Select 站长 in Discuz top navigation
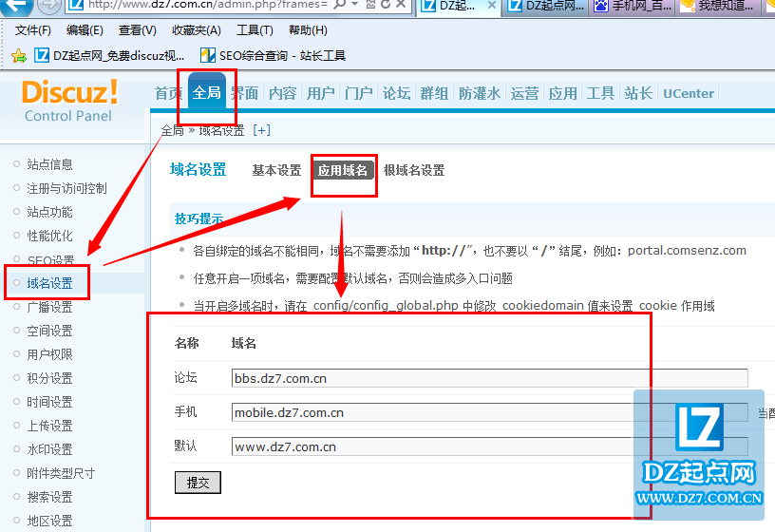This screenshot has height=532, width=775. pos(638,93)
